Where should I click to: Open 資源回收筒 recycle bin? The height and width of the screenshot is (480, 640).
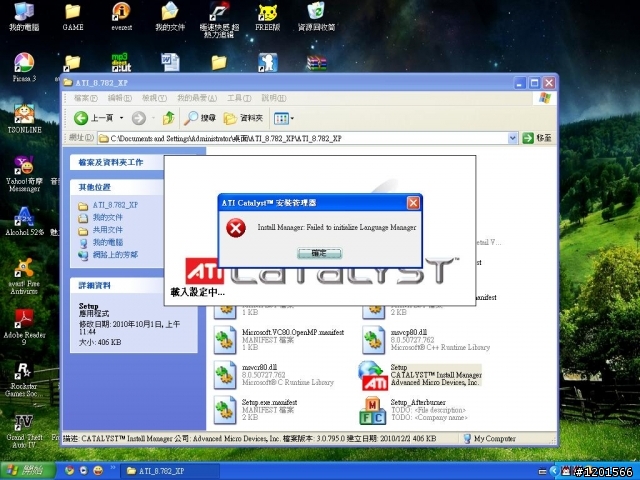[316, 17]
